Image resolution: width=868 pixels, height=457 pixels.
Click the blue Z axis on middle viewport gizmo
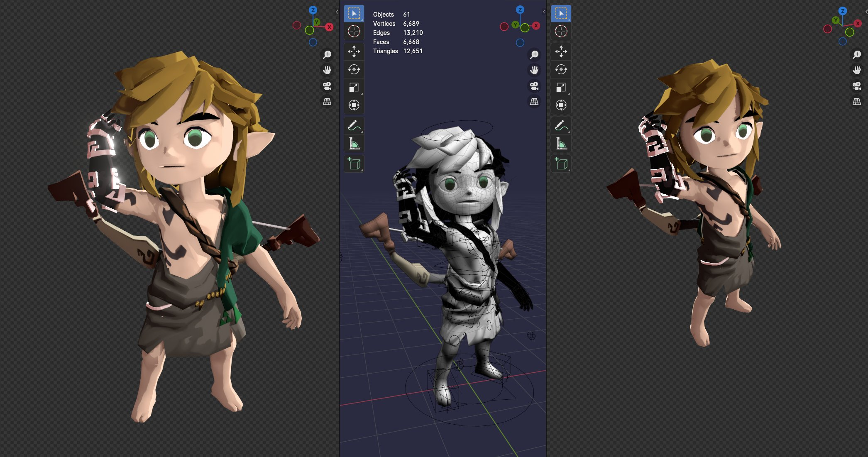click(520, 10)
